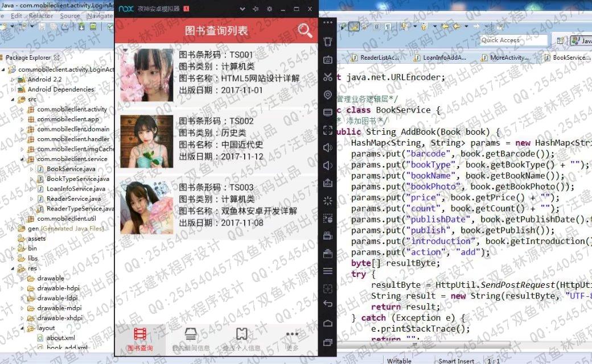Switch to the ReaderListAc... editor tab
Screen dimensions: 592x364
click(375, 57)
